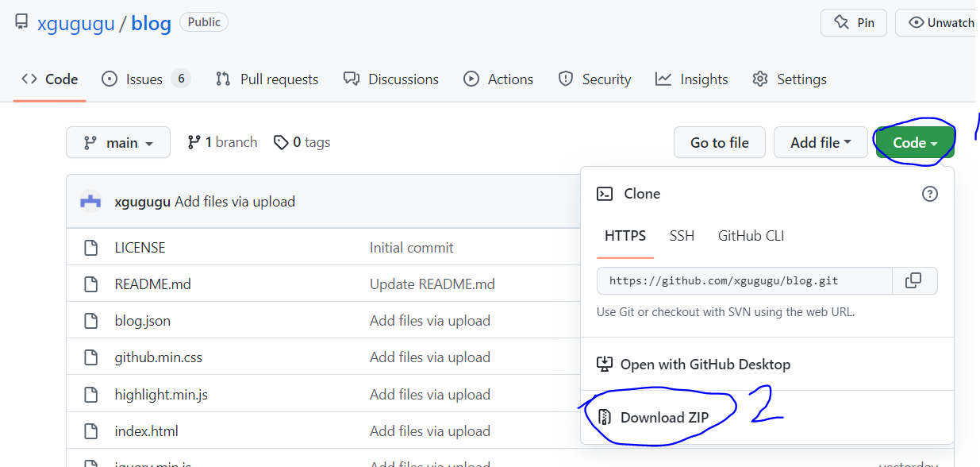Click the repository icon beside xgugugu
The width and height of the screenshot is (980, 467).
(x=21, y=22)
